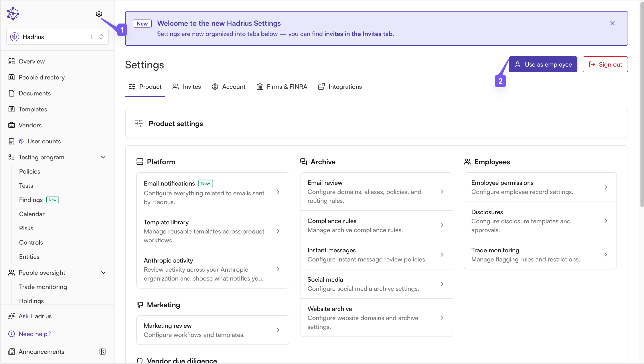The height and width of the screenshot is (364, 644).
Task: Click the Employees section people icon
Action: pos(467,162)
